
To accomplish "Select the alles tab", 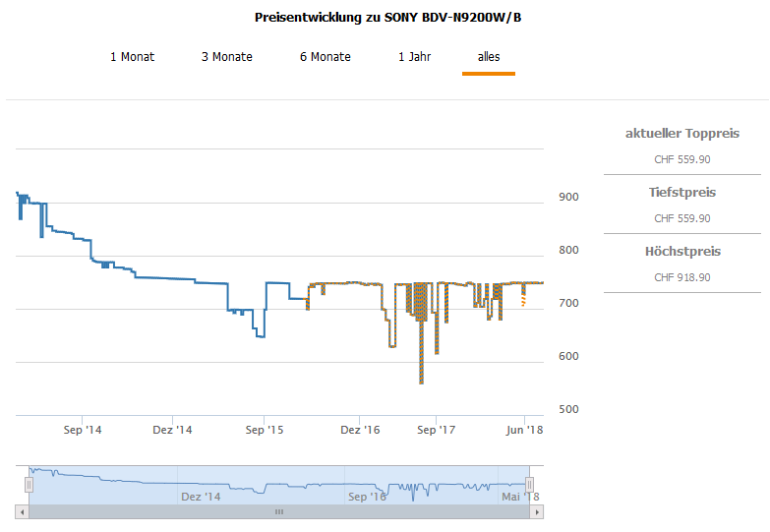I will coord(489,57).
